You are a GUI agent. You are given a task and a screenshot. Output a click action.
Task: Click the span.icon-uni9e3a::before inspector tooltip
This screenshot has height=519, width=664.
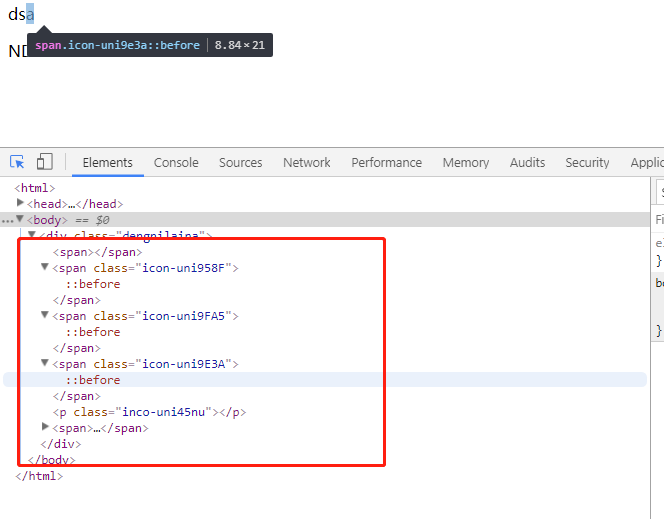coord(150,45)
